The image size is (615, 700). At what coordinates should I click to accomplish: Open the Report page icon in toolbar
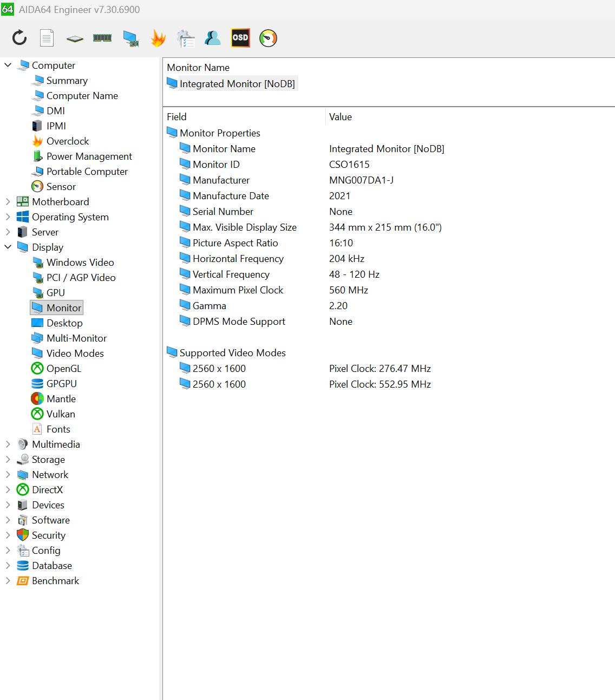[x=47, y=38]
